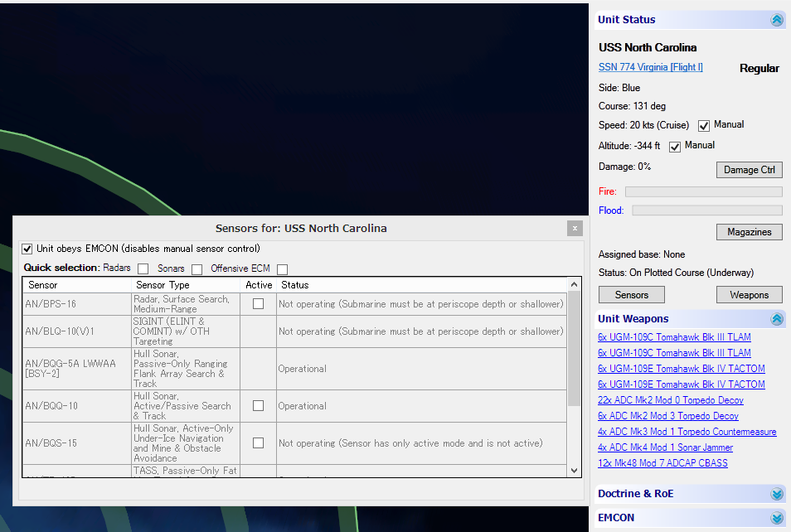Open first UGM-109E Tomahawk Blk IV TACTOM link

[x=682, y=369]
